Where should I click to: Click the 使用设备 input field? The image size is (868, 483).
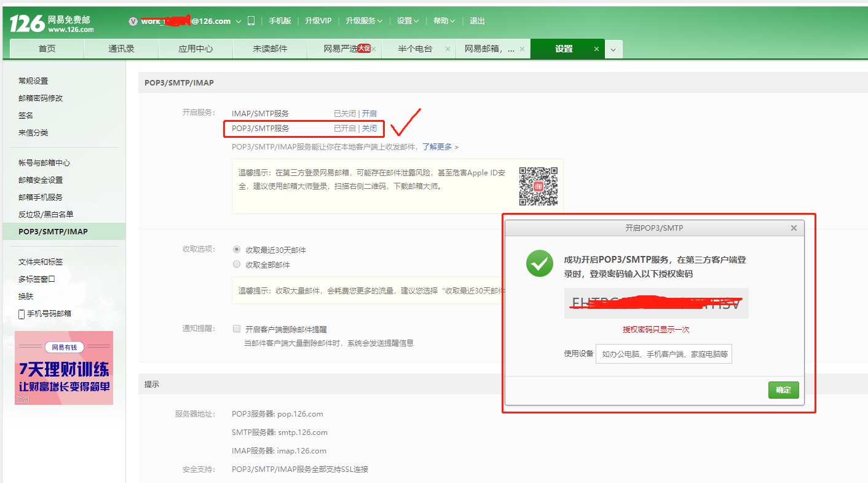point(663,354)
